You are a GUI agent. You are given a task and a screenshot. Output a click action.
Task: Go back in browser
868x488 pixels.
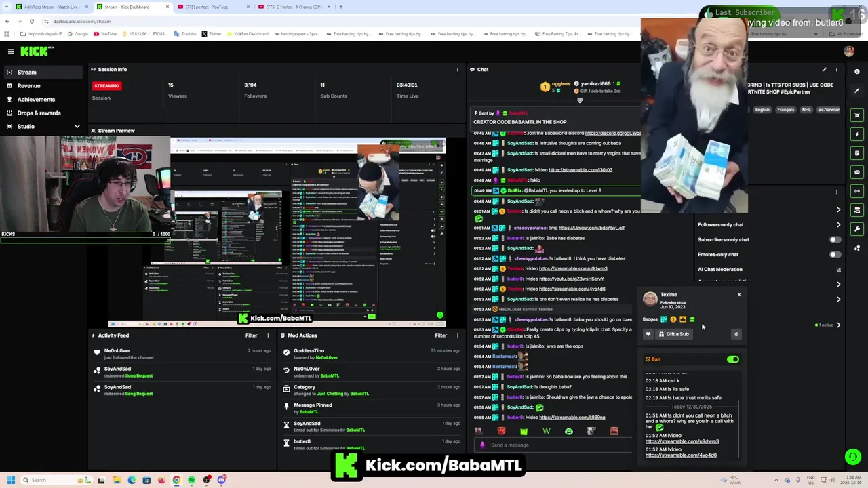7,21
